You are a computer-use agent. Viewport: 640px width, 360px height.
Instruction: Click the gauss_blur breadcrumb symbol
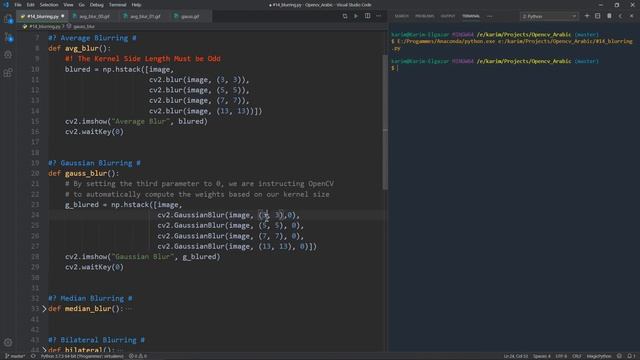click(84, 26)
